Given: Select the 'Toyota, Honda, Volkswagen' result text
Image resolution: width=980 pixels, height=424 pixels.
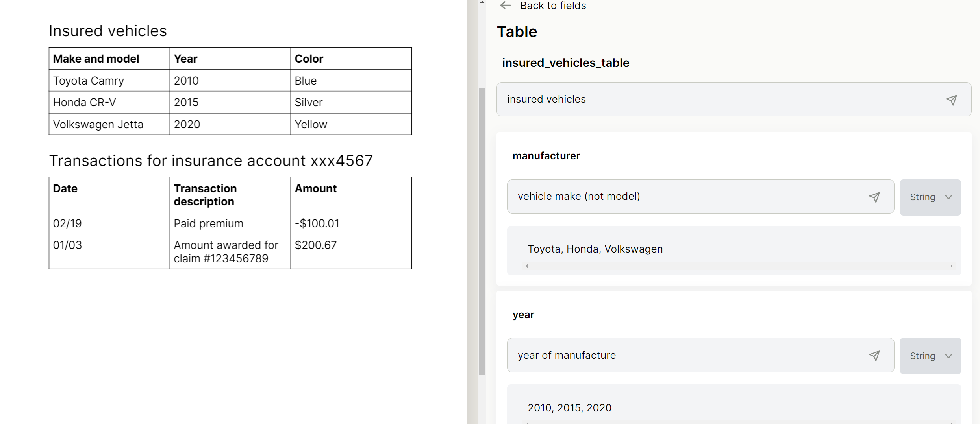Looking at the screenshot, I should tap(595, 249).
